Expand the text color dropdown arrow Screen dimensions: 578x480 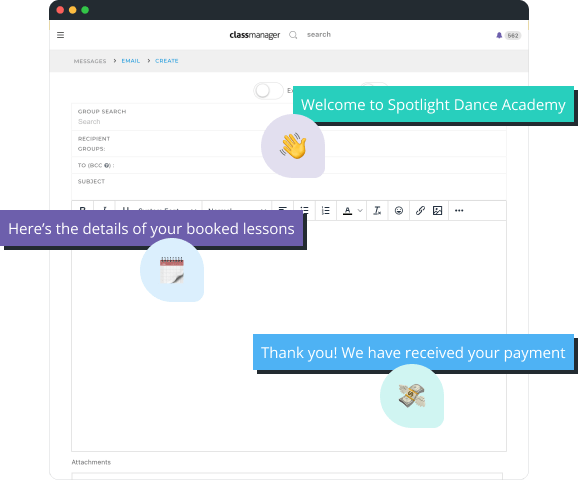[360, 211]
